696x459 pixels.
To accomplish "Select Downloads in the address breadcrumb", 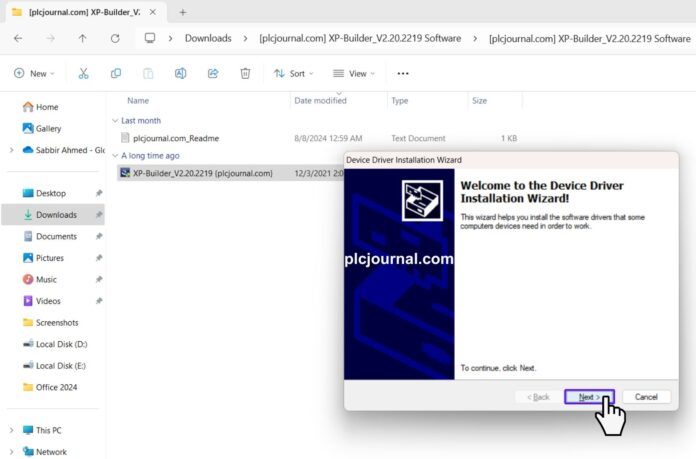I will (x=208, y=39).
